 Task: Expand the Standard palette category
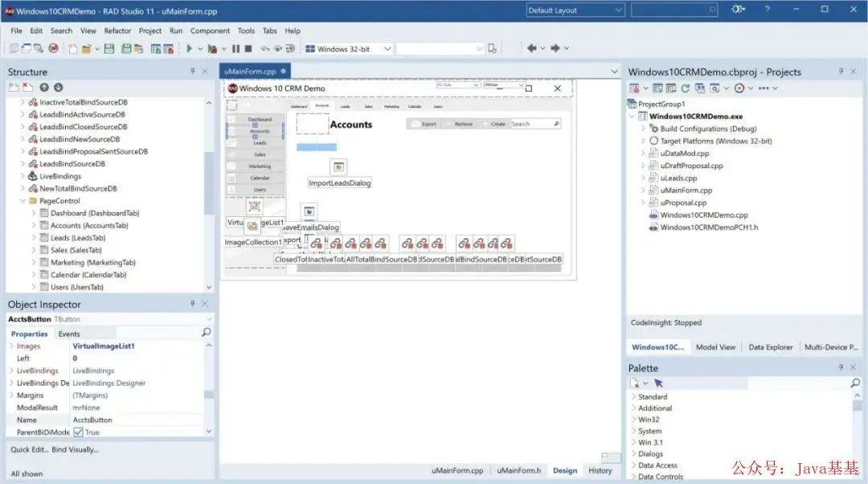click(x=634, y=396)
